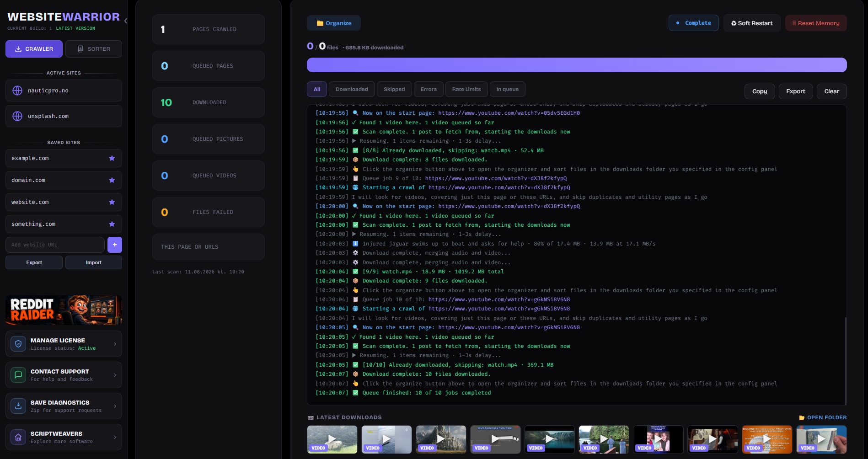Screen dimensions: 868x459
Task: Click the This Page or URLs card
Action: click(x=209, y=247)
